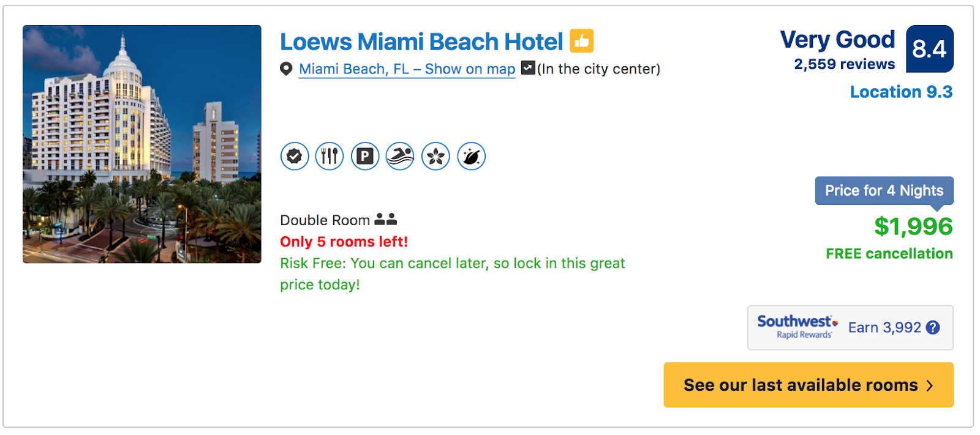Click the yellow thumbs-up badge
Screen dimensions: 980x435
[x=582, y=41]
